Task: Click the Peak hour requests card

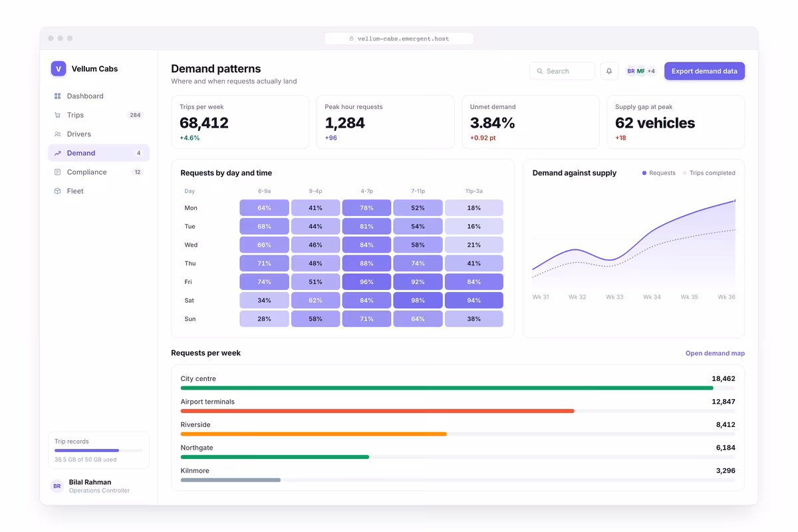Action: click(x=385, y=122)
